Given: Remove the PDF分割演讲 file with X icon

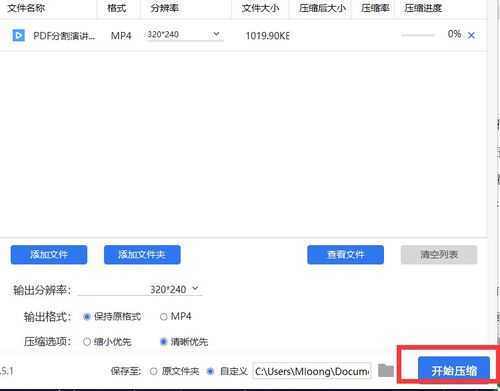Looking at the screenshot, I should coord(471,35).
